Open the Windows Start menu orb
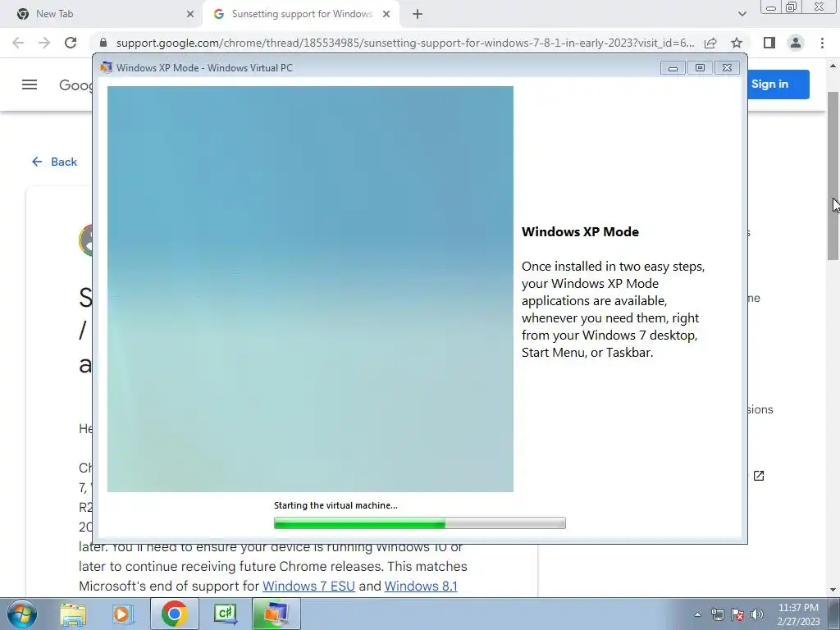 [x=22, y=614]
